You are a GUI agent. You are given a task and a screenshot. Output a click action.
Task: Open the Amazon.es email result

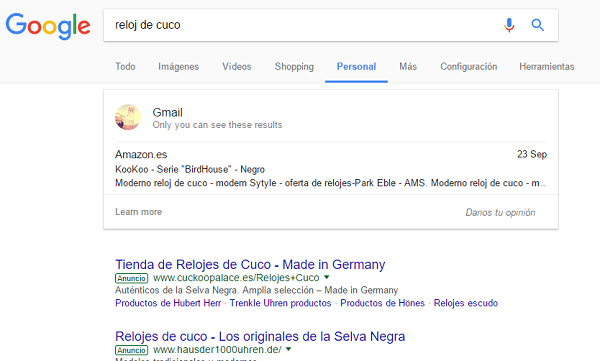(141, 154)
